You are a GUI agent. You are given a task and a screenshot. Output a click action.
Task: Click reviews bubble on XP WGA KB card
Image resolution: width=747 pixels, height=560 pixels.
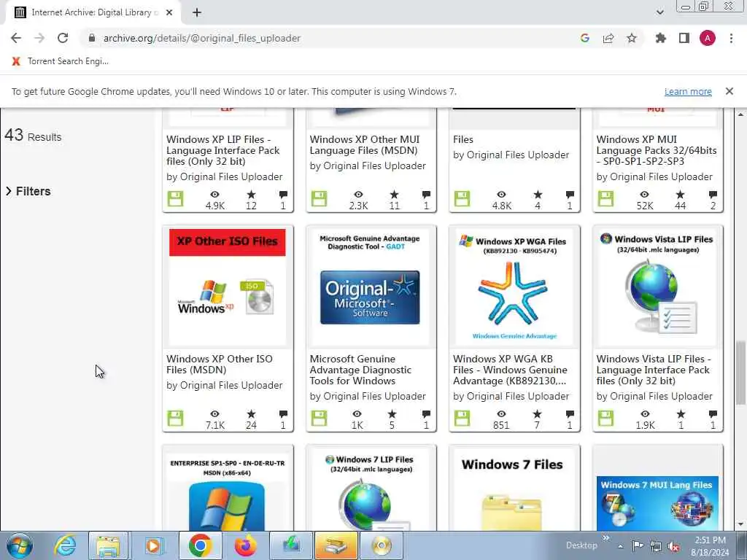click(x=570, y=414)
